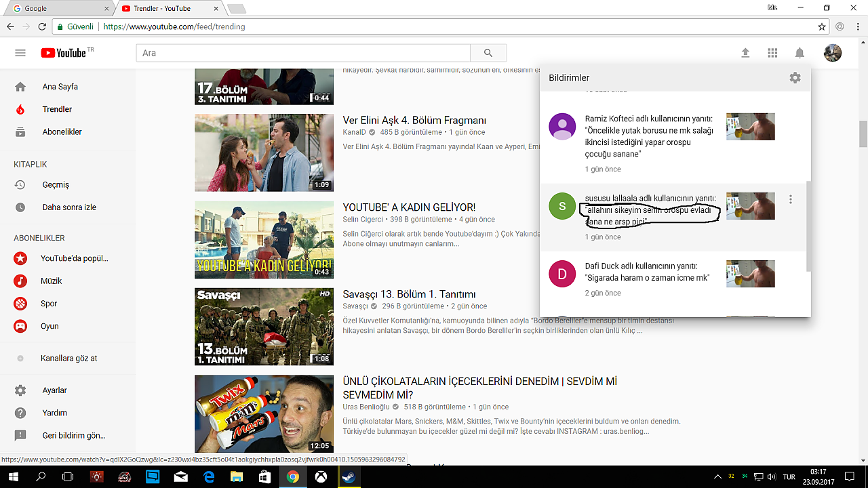The width and height of the screenshot is (868, 488).
Task: Open notification settings gear icon
Action: point(795,78)
